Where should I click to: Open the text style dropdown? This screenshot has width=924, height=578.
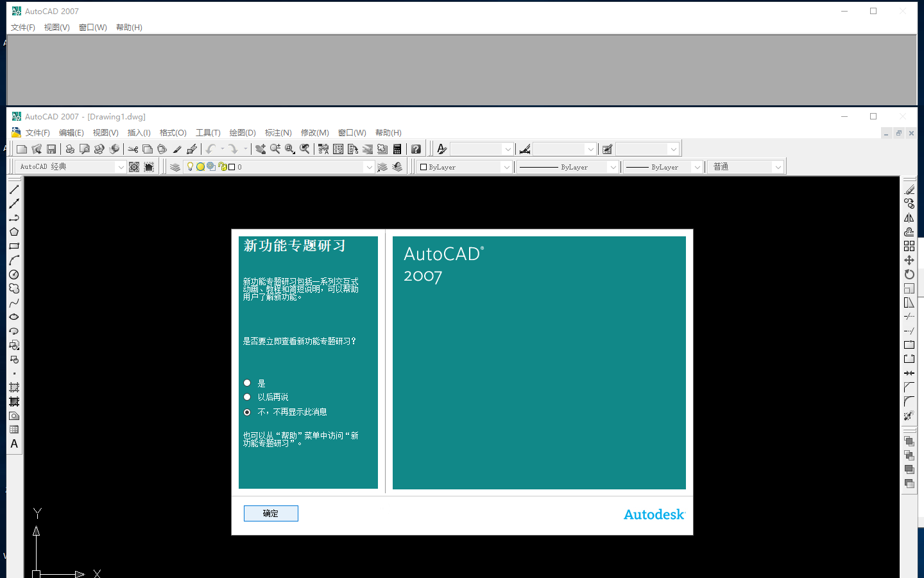[x=508, y=149]
